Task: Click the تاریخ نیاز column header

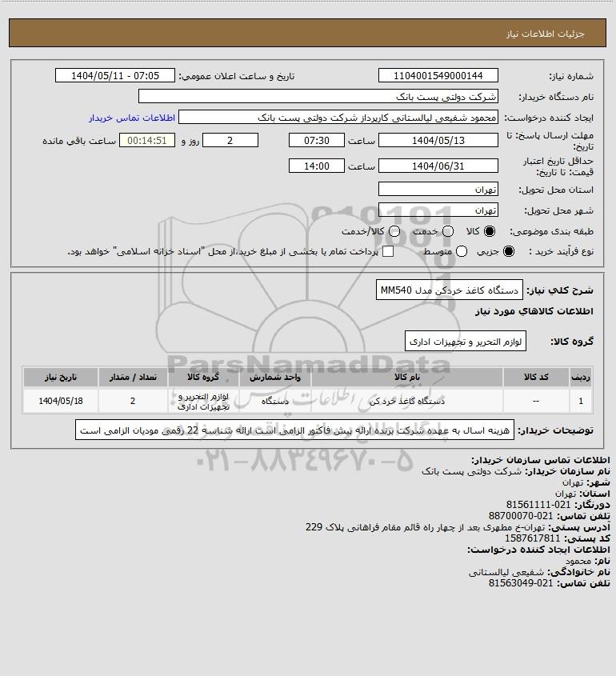Action: [x=61, y=377]
